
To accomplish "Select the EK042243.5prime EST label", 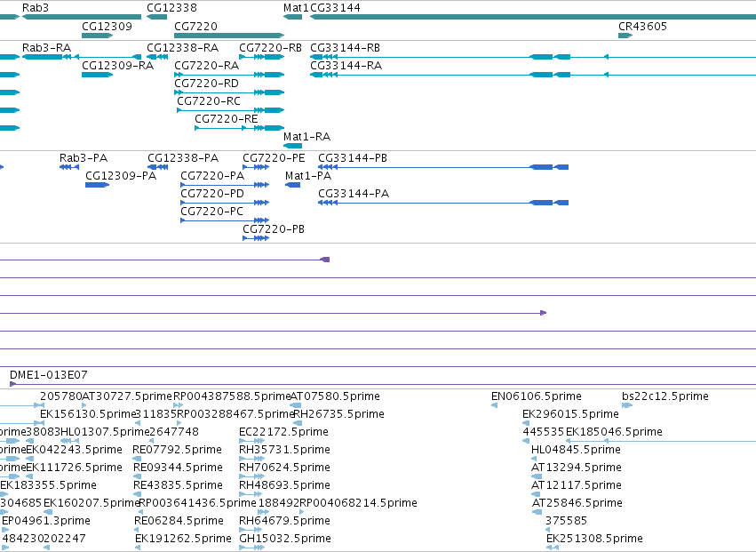I will coord(74,450).
